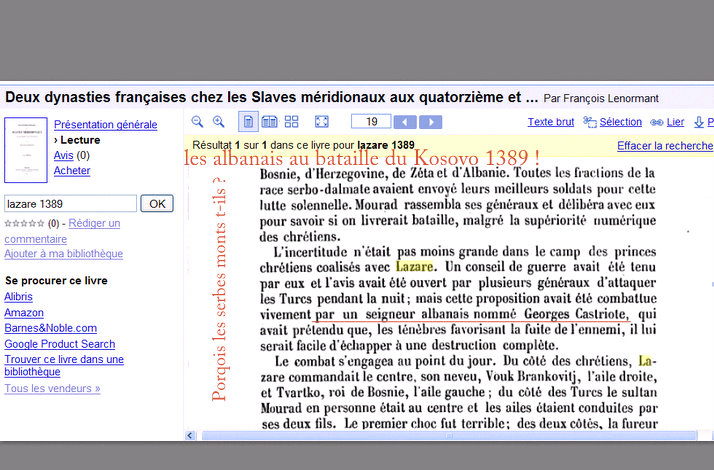714x470 pixels.
Task: Click Tous les vendeurs link
Action: click(x=52, y=388)
